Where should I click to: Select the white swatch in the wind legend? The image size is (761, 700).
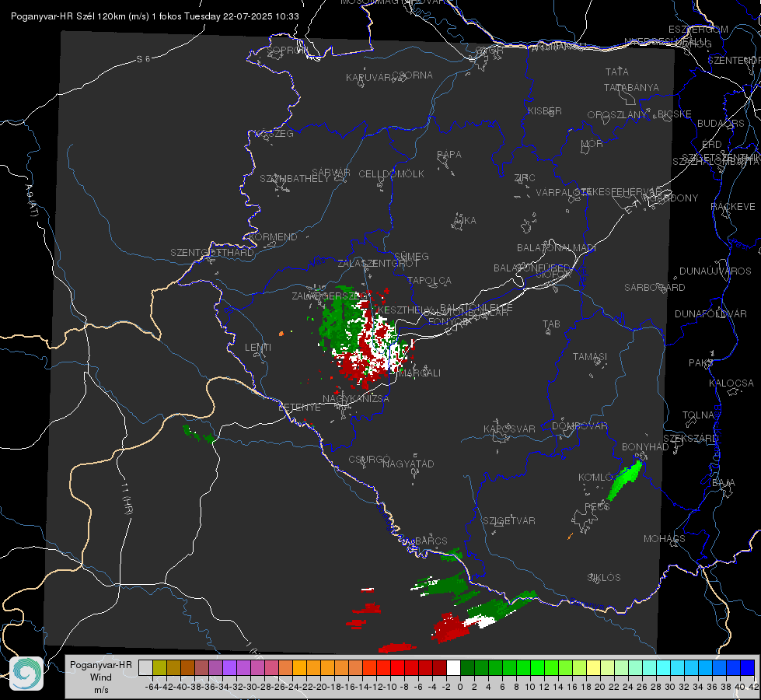(x=453, y=667)
